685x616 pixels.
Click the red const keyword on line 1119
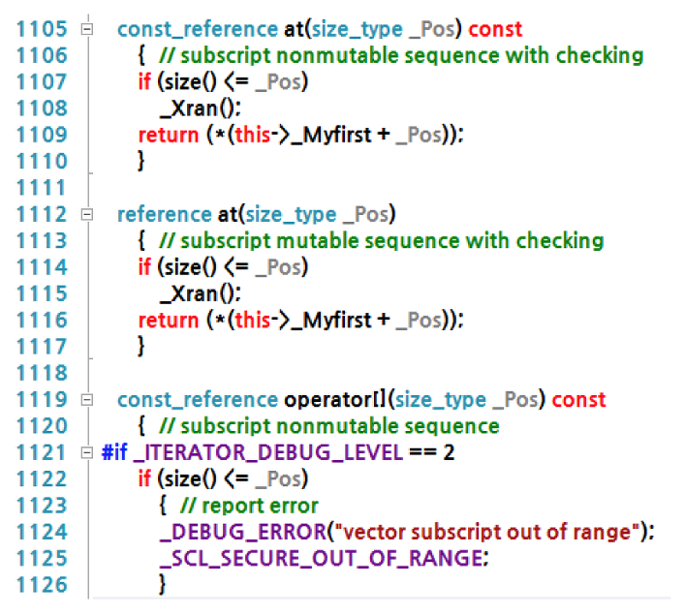click(x=578, y=400)
